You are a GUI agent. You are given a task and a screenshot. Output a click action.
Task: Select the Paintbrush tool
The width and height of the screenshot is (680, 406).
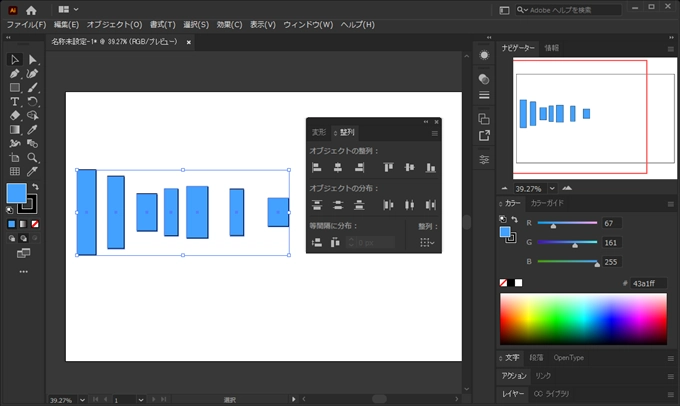(32, 88)
